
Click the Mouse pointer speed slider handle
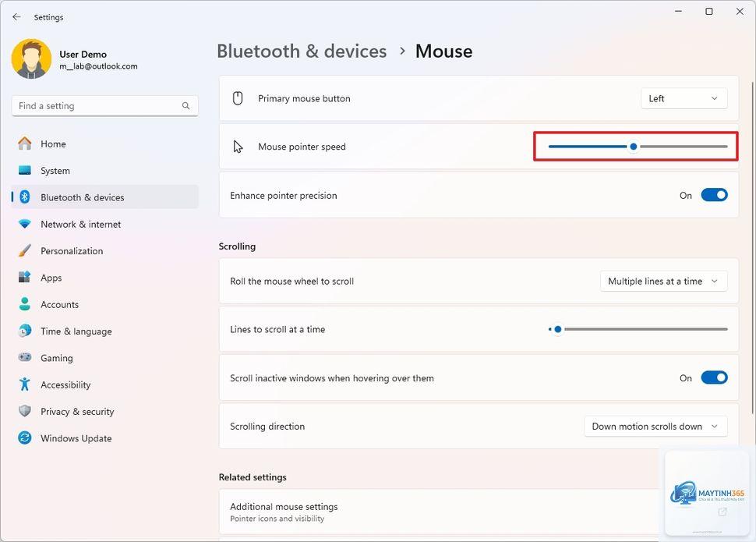(634, 147)
